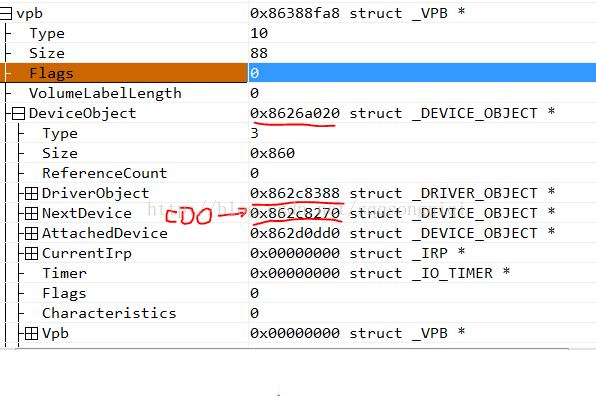Viewport: 596px width, 396px height.
Task: Select the VolumeLabelLength row
Action: [298, 93]
